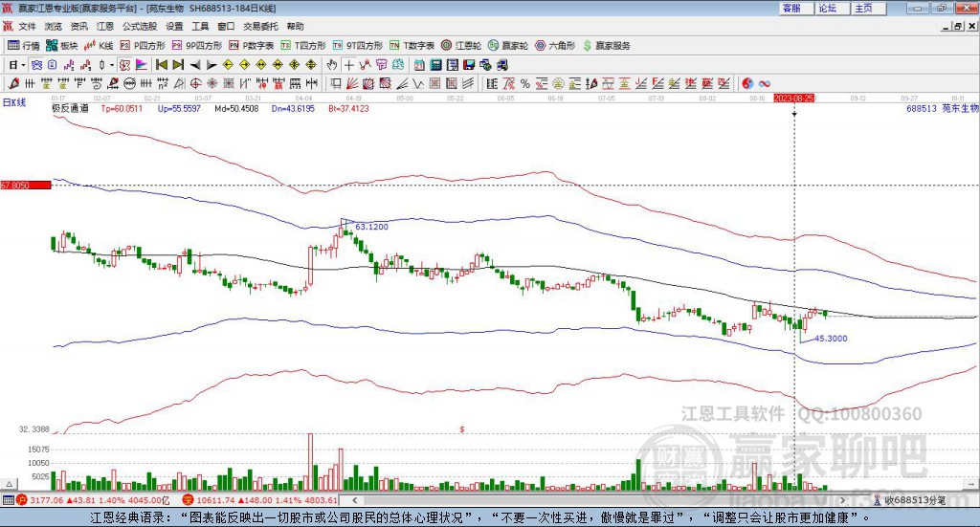Select the Gann fan lines drawing tool
Screen dimensions: 980x527
pyautogui.click(x=352, y=83)
